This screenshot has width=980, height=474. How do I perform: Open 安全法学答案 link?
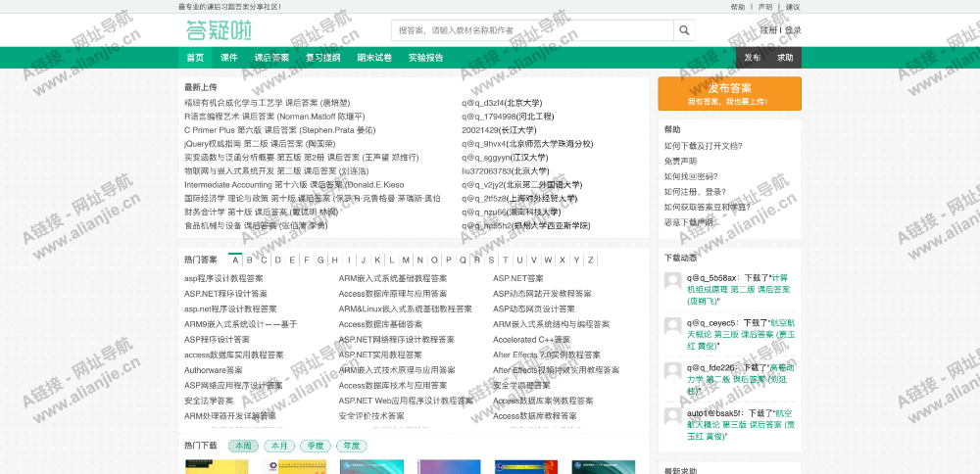click(209, 401)
